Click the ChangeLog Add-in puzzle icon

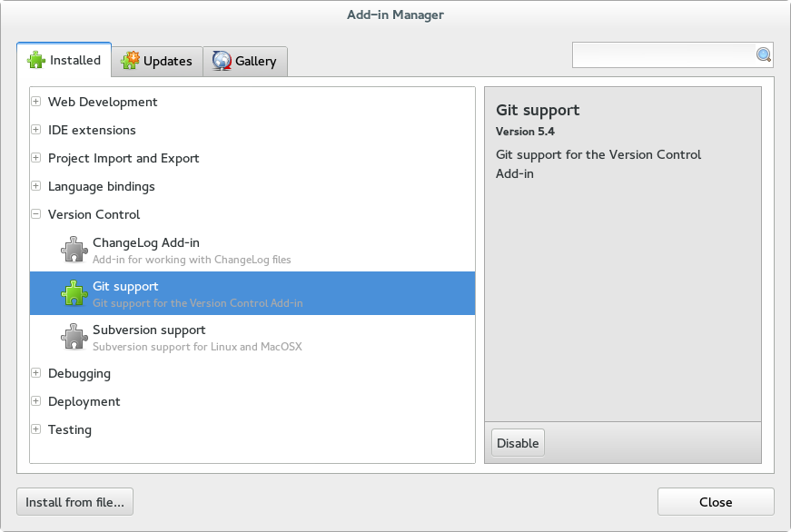coord(74,250)
